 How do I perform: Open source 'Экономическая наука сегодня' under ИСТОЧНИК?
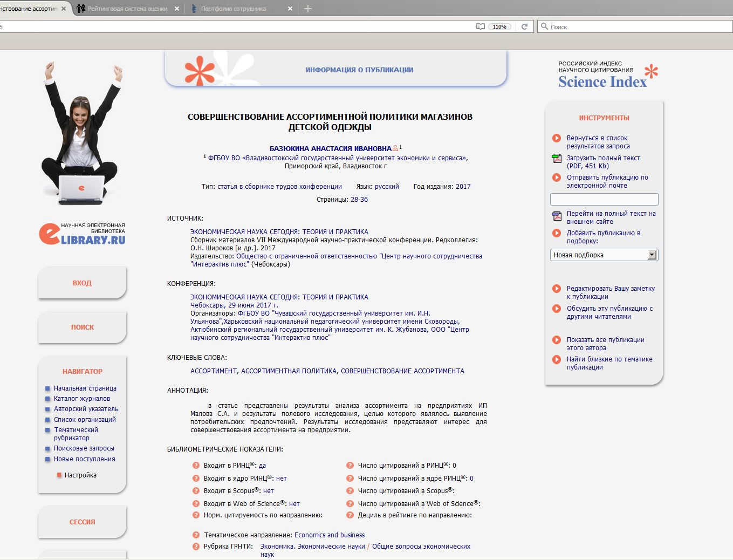pyautogui.click(x=279, y=232)
